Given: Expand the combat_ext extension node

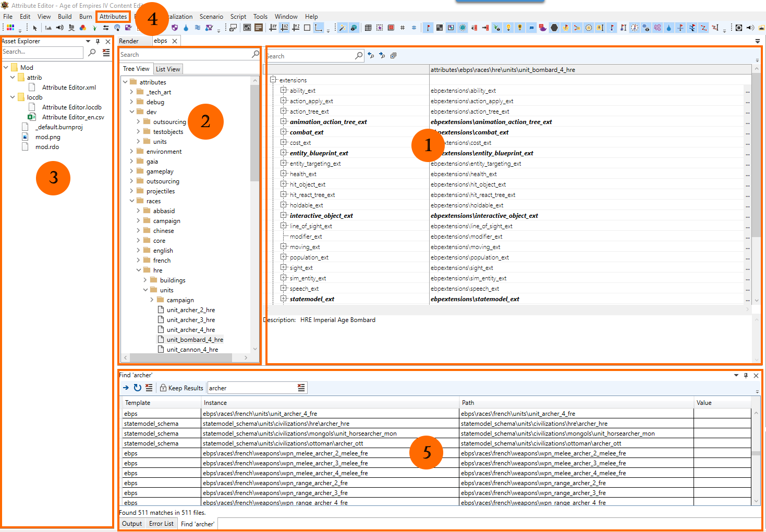Looking at the screenshot, I should (x=284, y=132).
